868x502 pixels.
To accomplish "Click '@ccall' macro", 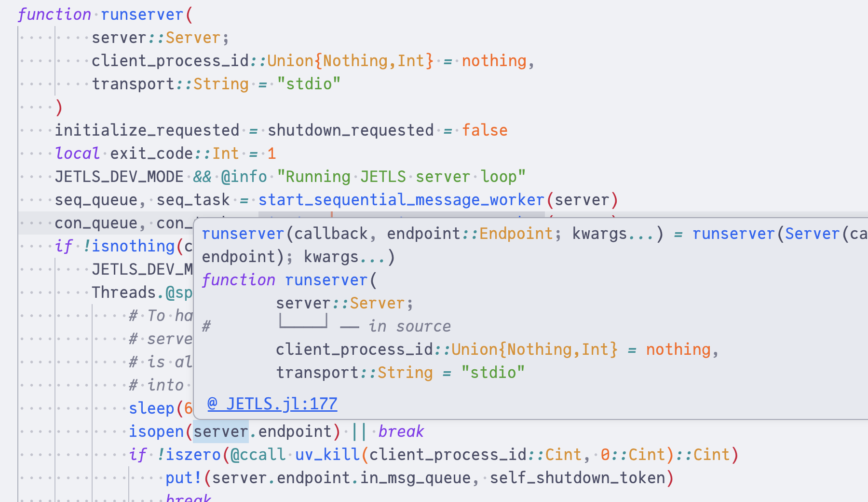I will [x=258, y=455].
